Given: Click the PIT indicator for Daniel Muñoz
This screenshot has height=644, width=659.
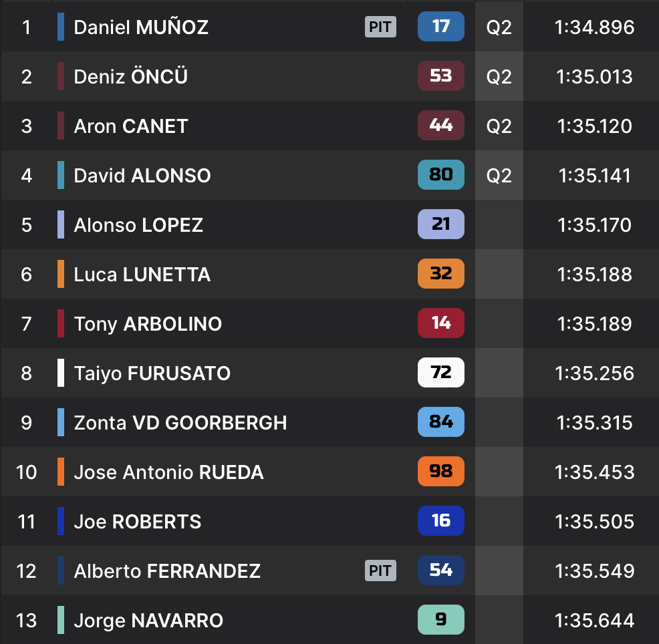Looking at the screenshot, I should coord(380,27).
